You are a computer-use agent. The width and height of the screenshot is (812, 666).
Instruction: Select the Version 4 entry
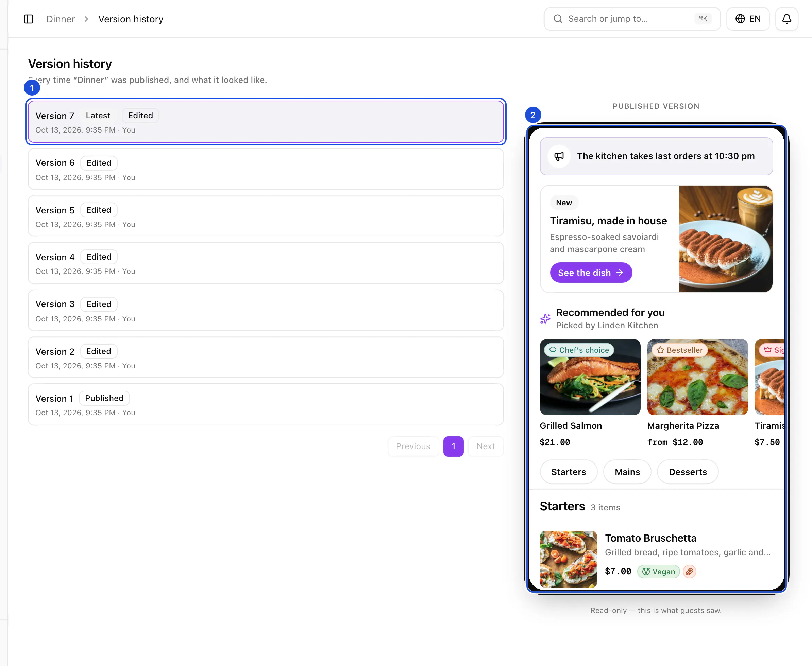266,263
